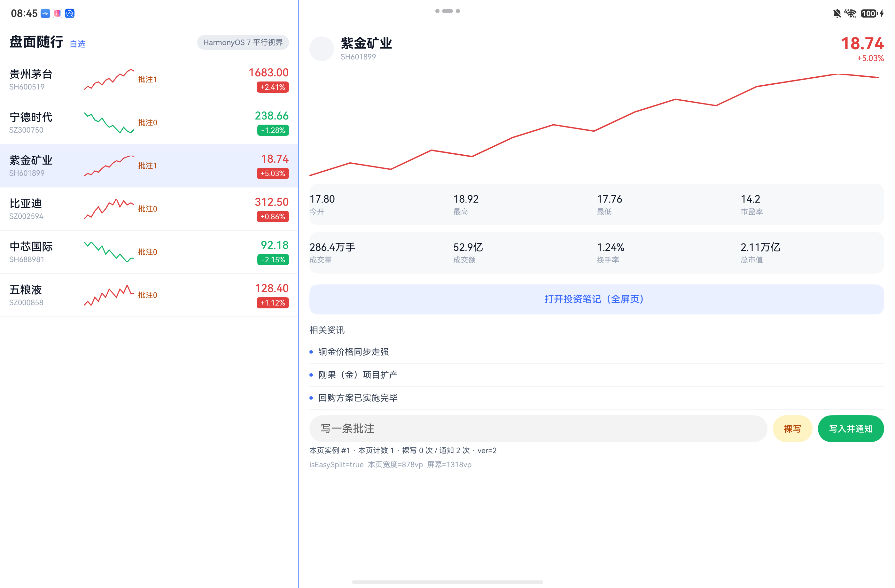The height and width of the screenshot is (588, 895).
Task: Click the 总市值 value 2.11万亿
Action: click(x=760, y=247)
